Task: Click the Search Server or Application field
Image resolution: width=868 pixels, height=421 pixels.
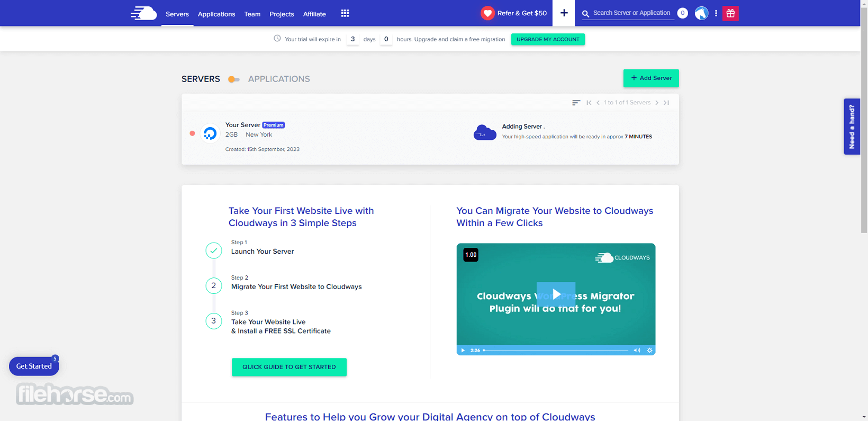Action: pyautogui.click(x=632, y=13)
